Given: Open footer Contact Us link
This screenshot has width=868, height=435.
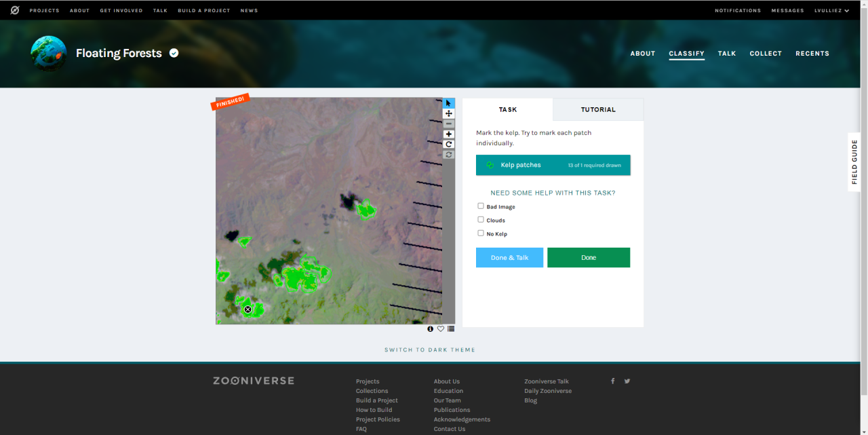Looking at the screenshot, I should [x=450, y=429].
